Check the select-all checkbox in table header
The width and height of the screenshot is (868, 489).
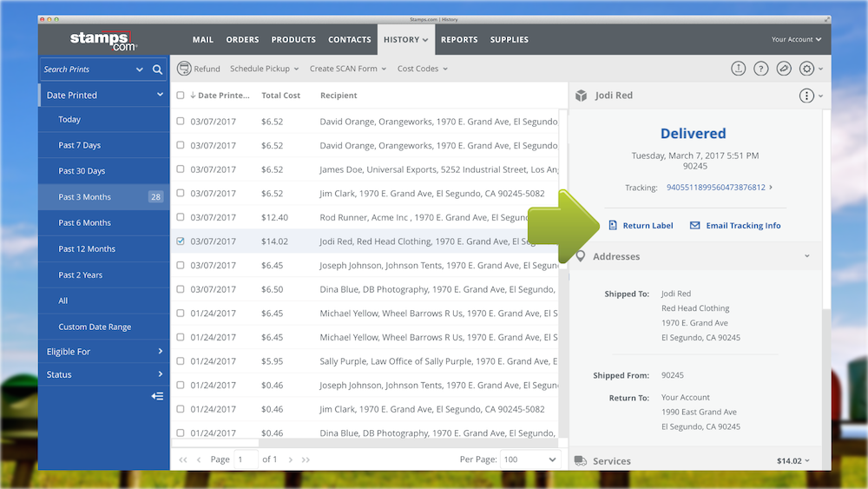(181, 96)
